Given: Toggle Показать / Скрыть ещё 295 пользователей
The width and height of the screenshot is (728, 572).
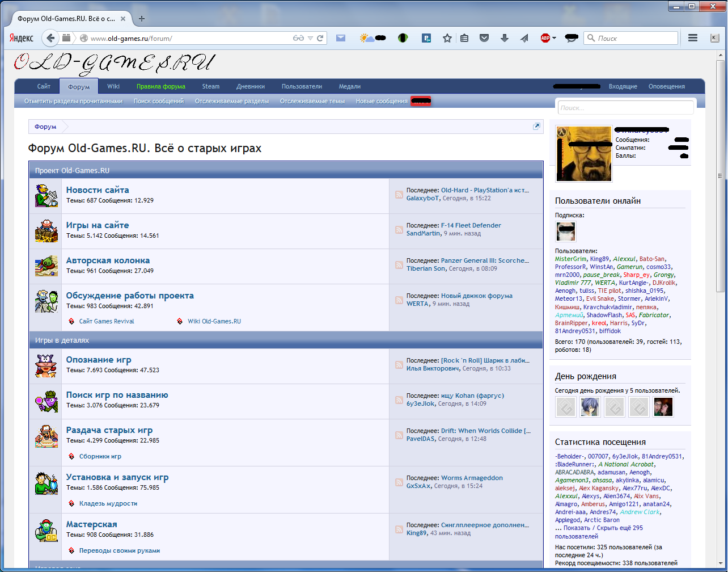Looking at the screenshot, I should pyautogui.click(x=599, y=532).
